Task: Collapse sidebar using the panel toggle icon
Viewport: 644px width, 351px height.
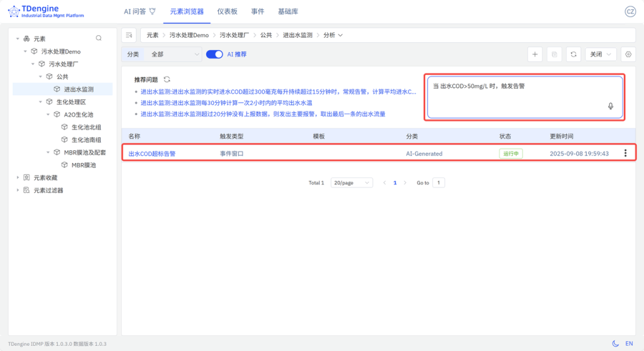Action: click(x=129, y=35)
